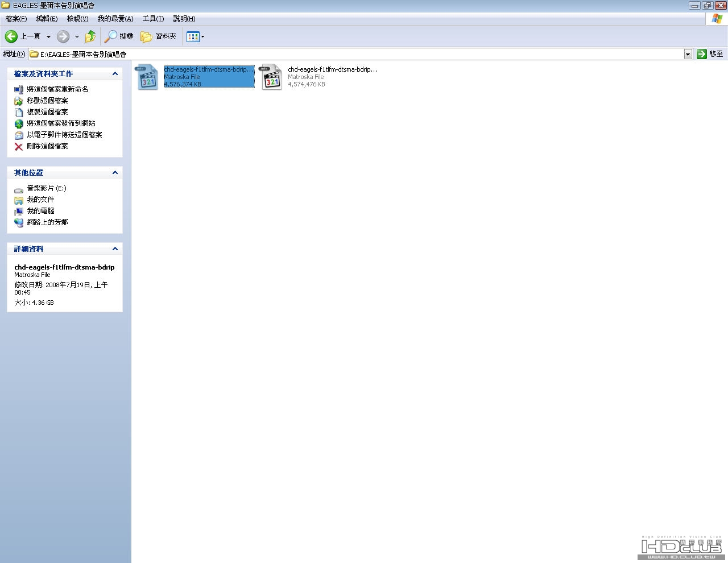Screen dimensions: 728x563
Task: Click the folder icon in title bar
Action: [6, 5]
